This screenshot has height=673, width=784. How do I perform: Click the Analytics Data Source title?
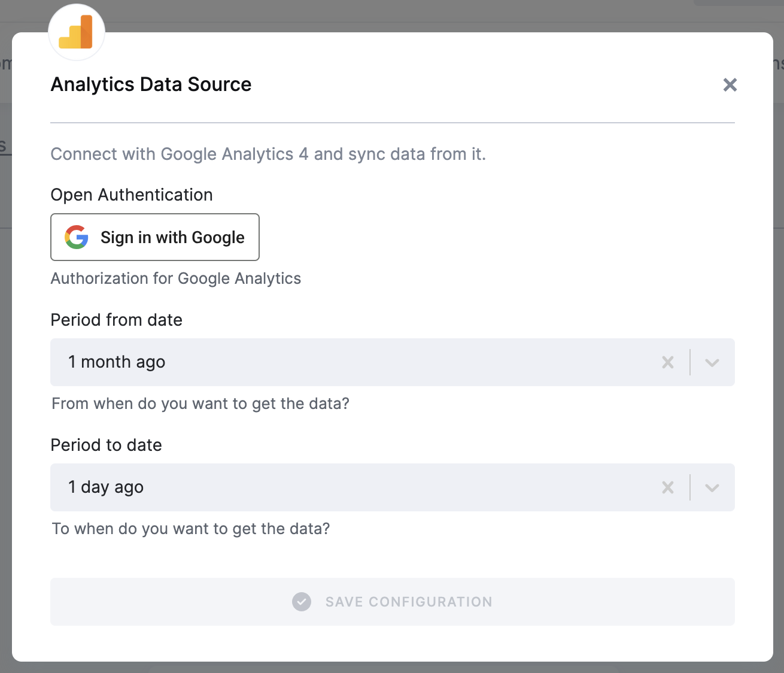point(150,84)
